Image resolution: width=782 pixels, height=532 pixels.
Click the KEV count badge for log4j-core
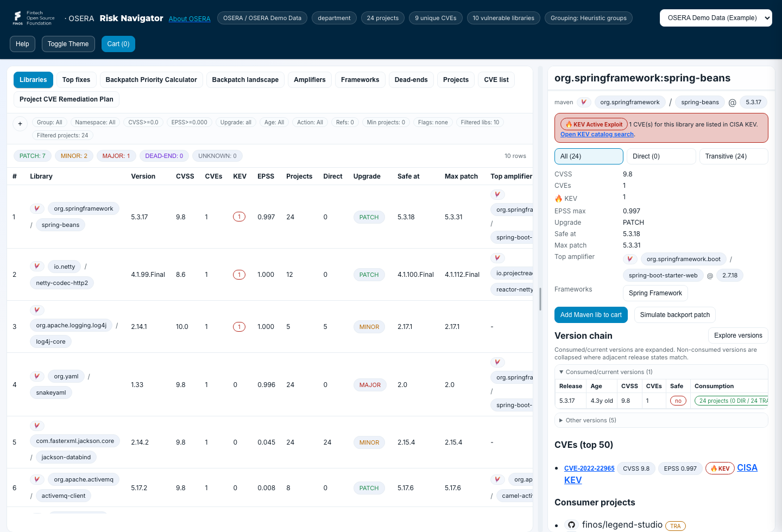pos(239,327)
